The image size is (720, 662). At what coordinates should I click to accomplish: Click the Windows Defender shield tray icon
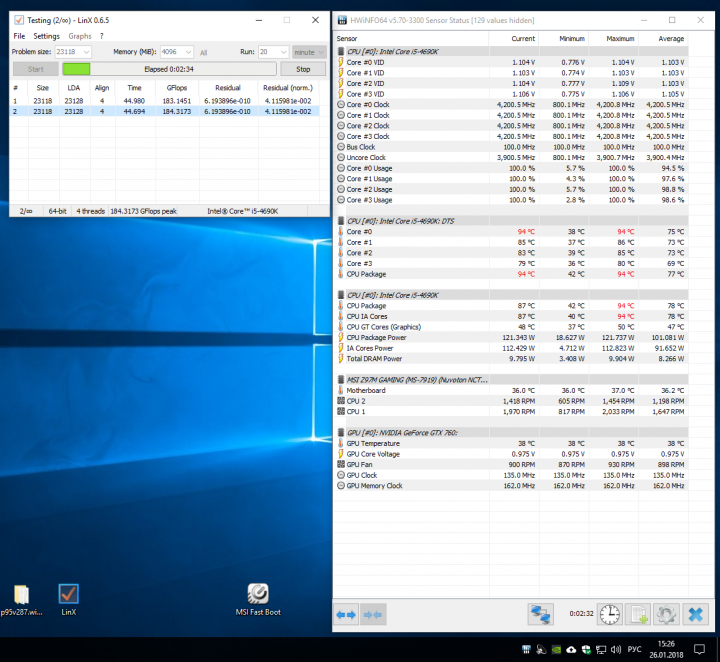(586, 650)
